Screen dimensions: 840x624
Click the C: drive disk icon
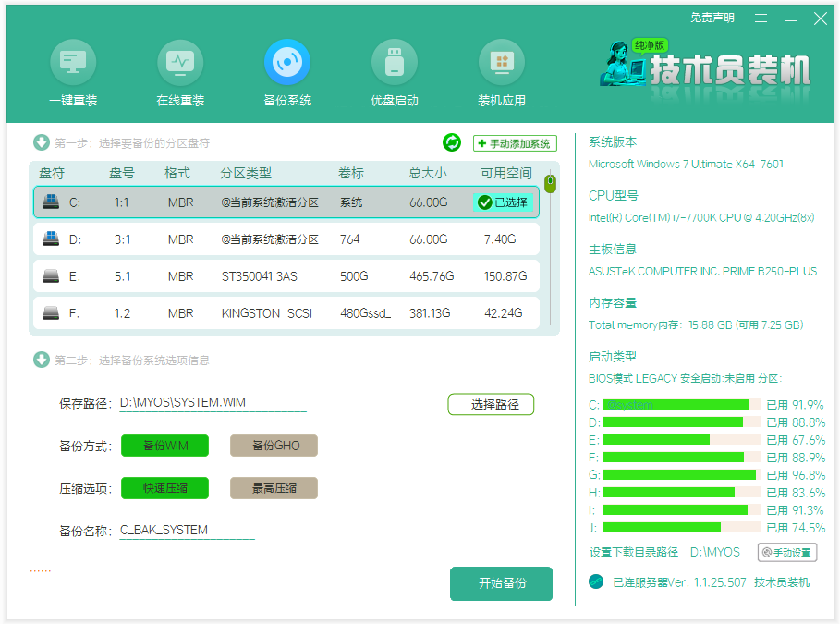tap(51, 202)
